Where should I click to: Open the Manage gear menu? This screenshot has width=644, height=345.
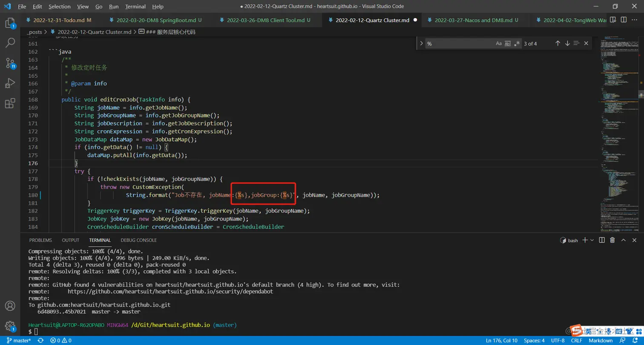10,326
